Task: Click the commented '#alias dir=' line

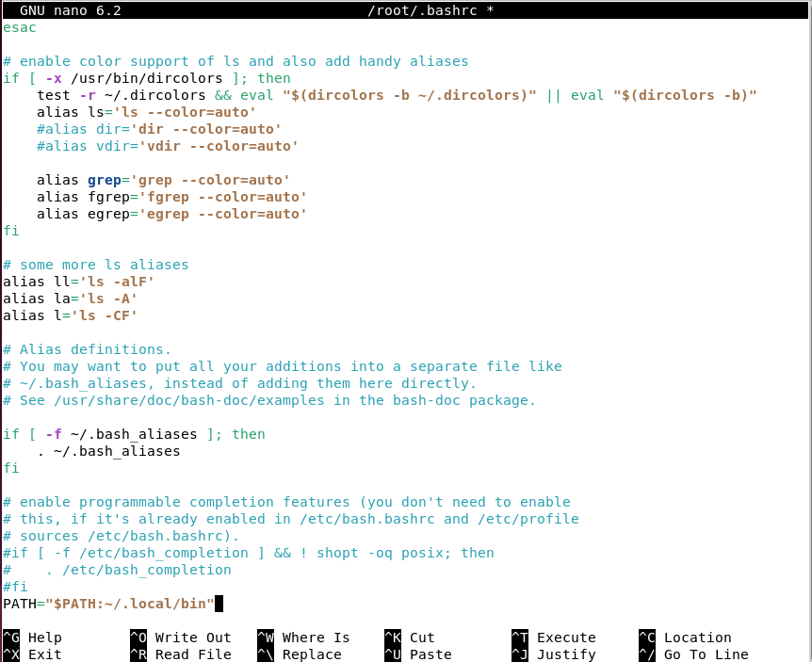Action: point(159,129)
